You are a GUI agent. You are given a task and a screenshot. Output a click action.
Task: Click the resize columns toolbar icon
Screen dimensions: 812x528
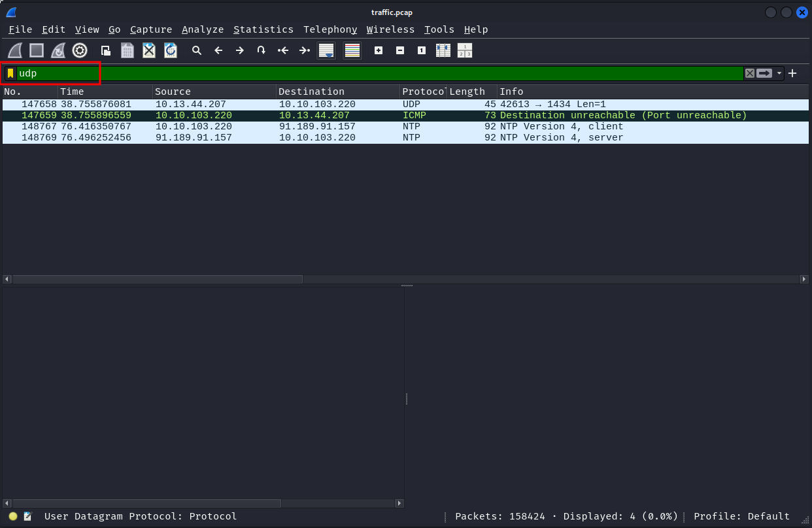tap(443, 50)
